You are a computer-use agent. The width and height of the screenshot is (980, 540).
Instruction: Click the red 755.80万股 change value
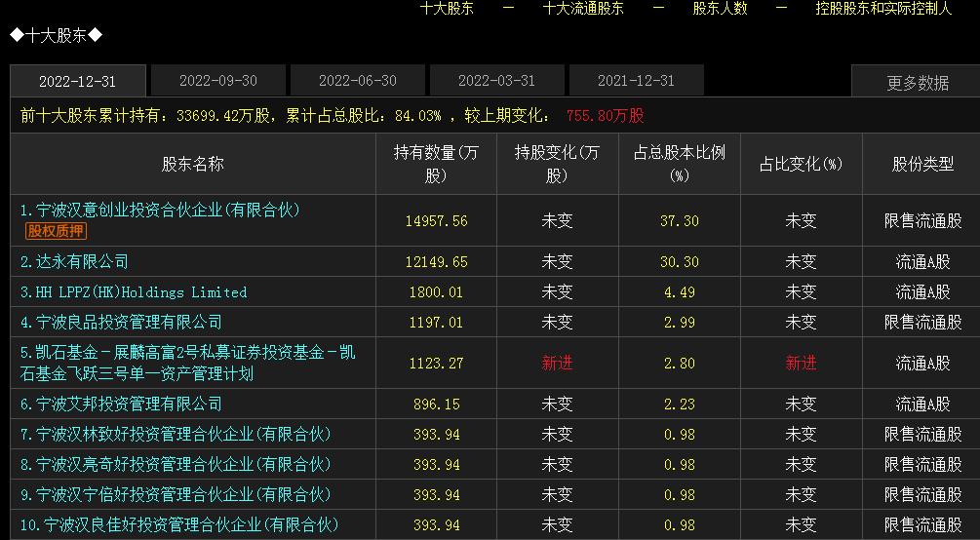[605, 116]
